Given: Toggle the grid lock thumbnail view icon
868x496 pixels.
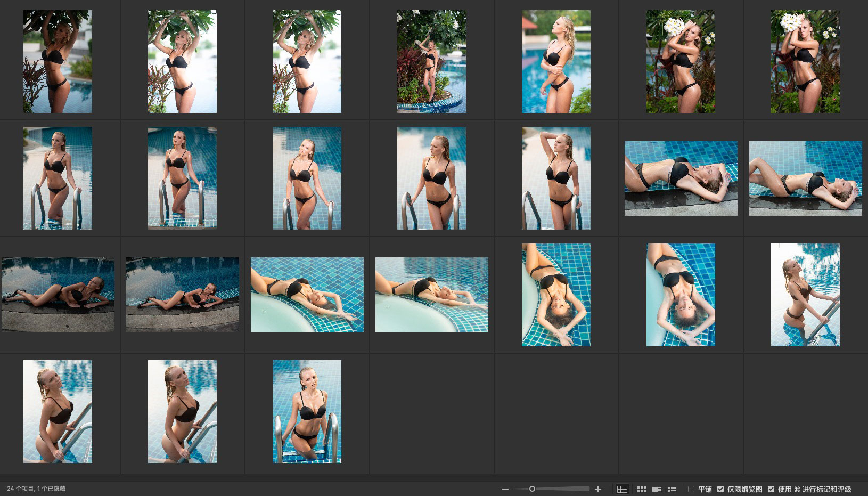Looking at the screenshot, I should click(x=622, y=489).
